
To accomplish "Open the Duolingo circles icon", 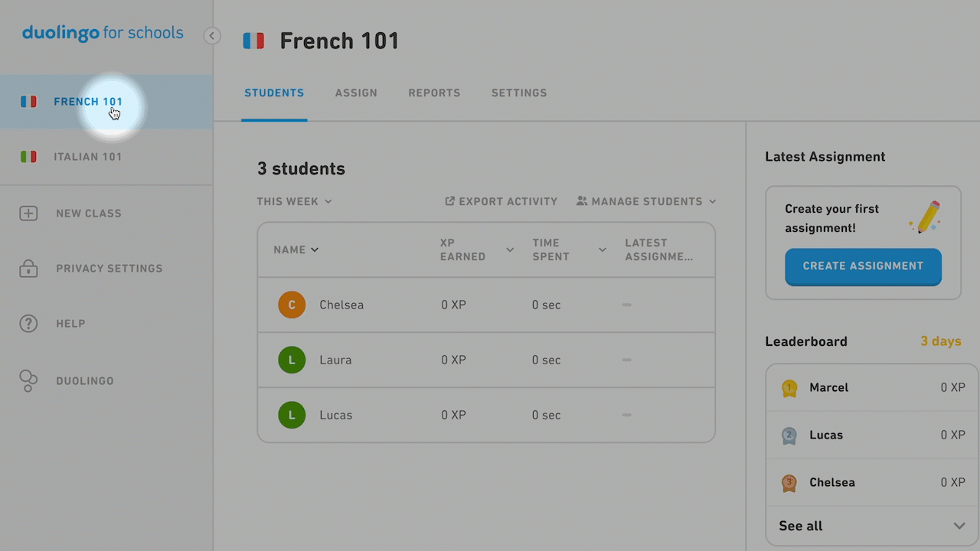I will [x=28, y=381].
